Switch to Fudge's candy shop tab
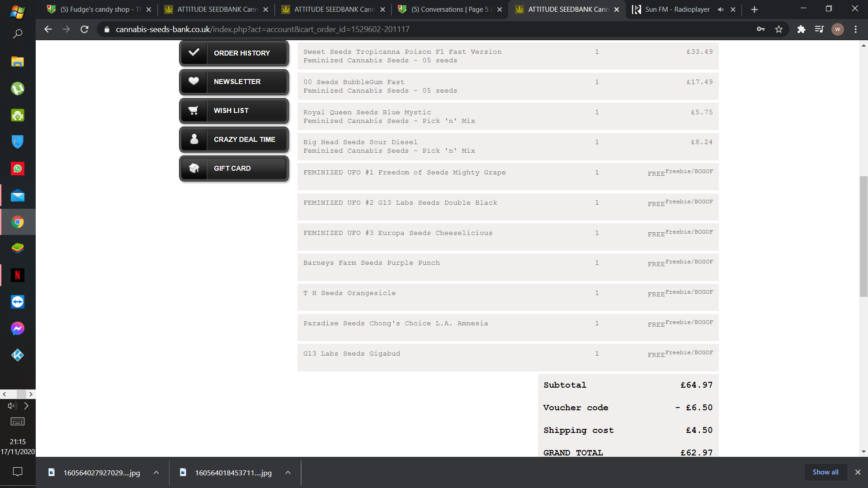Image resolution: width=868 pixels, height=488 pixels. (x=100, y=9)
